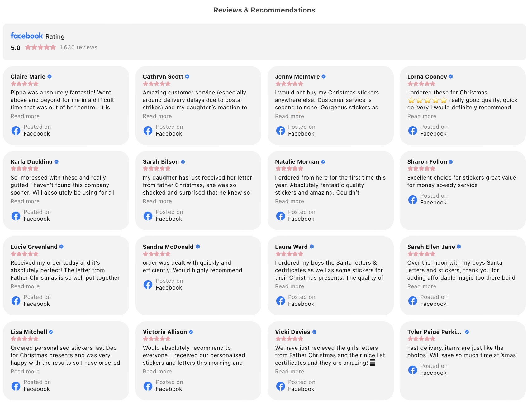Click Posted on Facebook in Sarah Ellen Jane's review
This screenshot has width=532, height=404.
point(433,301)
